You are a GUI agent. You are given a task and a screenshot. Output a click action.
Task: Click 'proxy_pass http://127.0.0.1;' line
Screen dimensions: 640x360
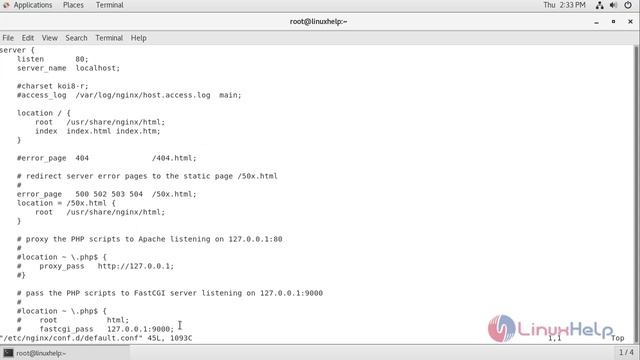pyautogui.click(x=95, y=266)
